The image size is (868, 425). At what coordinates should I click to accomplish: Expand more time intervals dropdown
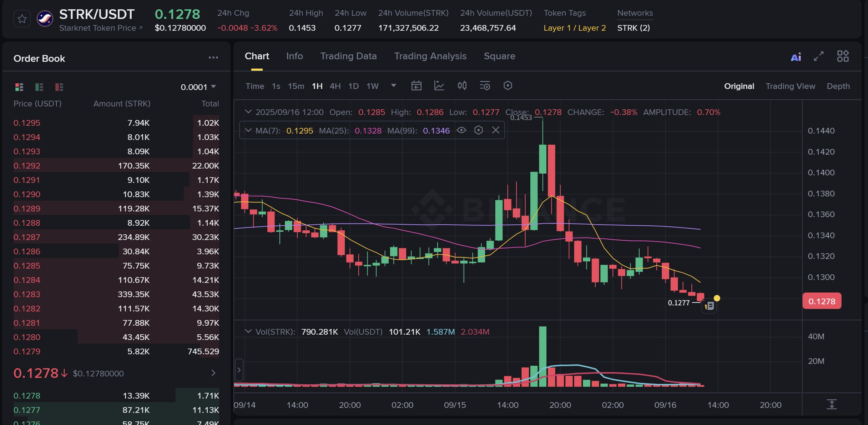coord(394,86)
